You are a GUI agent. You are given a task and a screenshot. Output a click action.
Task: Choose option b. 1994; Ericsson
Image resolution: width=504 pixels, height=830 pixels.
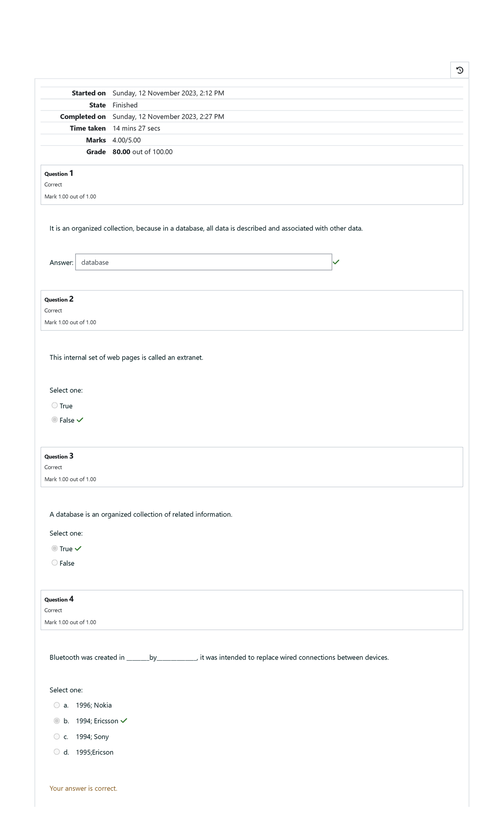pos(57,720)
